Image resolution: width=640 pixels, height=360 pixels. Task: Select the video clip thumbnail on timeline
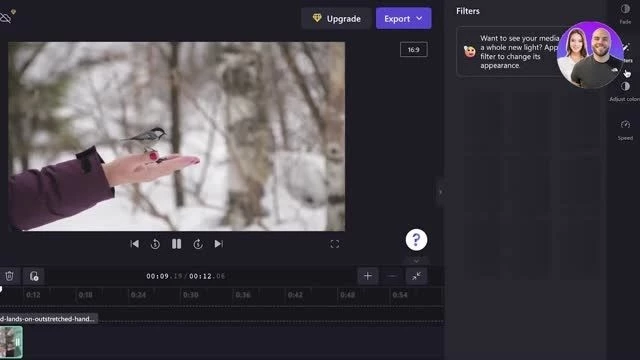11,342
